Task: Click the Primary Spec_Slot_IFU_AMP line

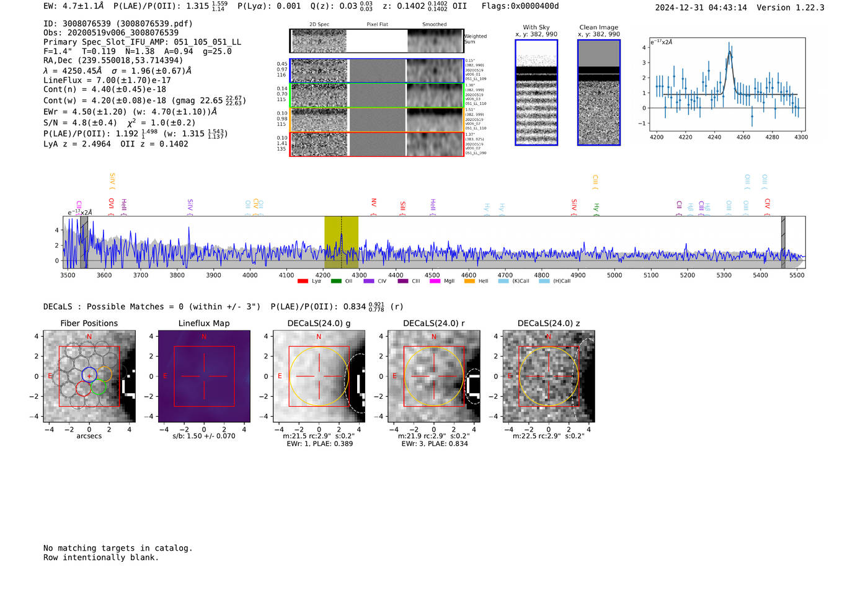Action: pyautogui.click(x=142, y=42)
